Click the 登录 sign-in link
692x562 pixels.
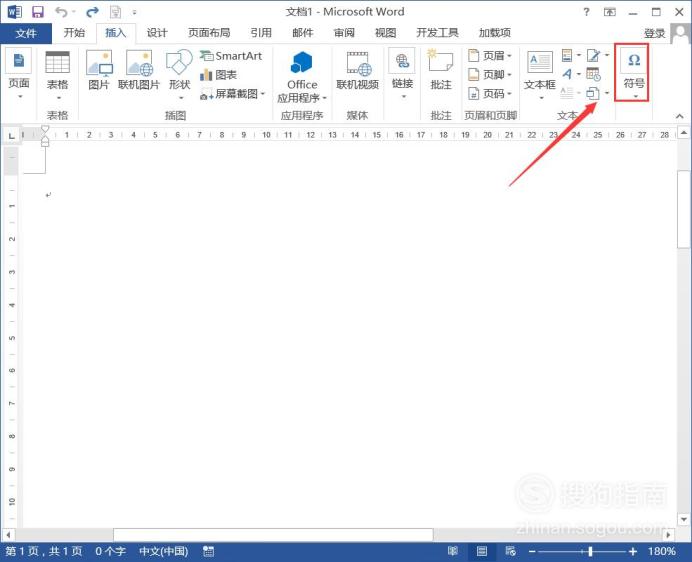(654, 33)
